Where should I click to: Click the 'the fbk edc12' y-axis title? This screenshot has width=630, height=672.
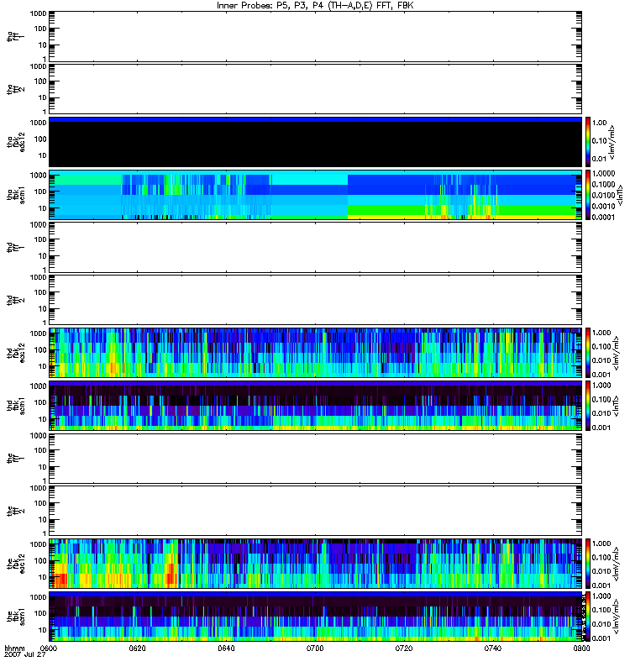[x=16, y=564]
